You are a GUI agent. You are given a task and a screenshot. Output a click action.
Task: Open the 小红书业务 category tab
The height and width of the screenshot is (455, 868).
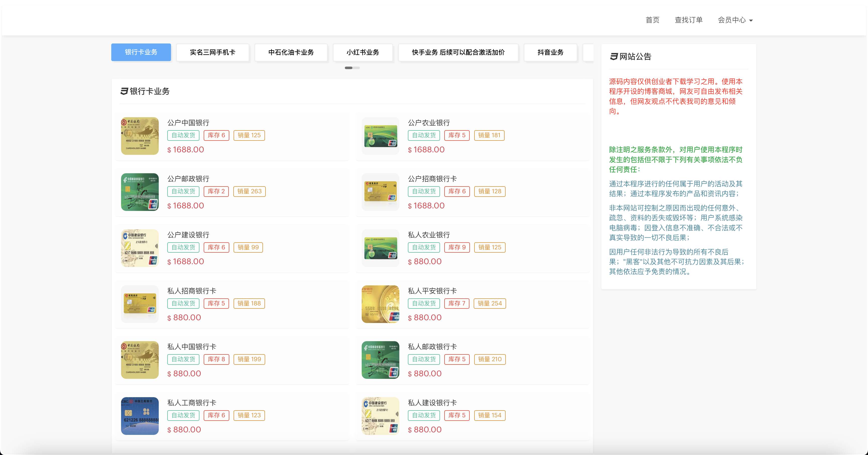(x=363, y=52)
